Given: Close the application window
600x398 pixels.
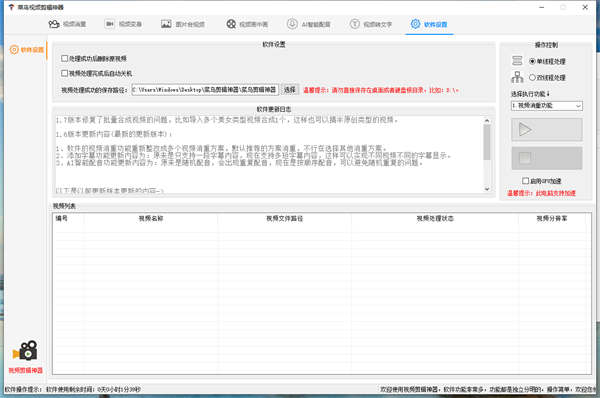Looking at the screenshot, I should point(585,7).
